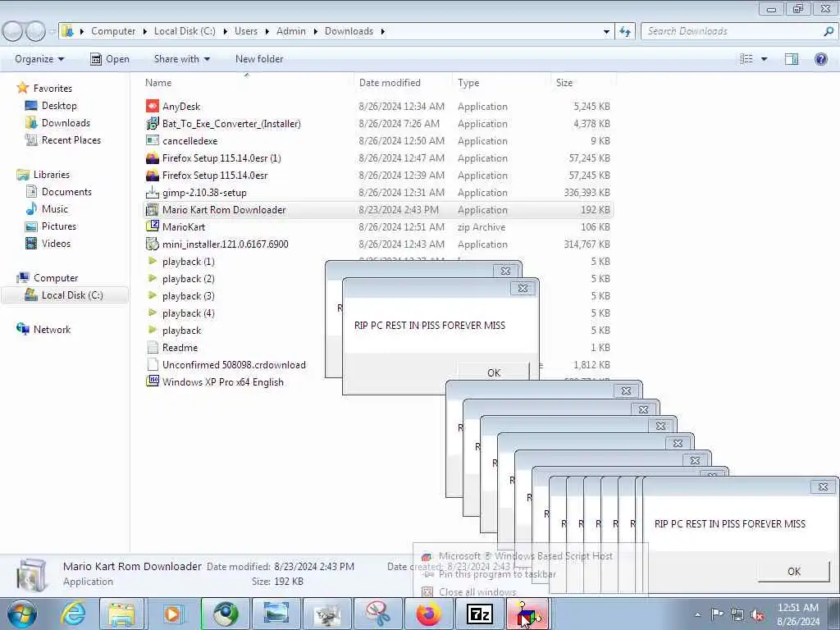Toggle the preview pane icon
The height and width of the screenshot is (630, 840).
792,59
